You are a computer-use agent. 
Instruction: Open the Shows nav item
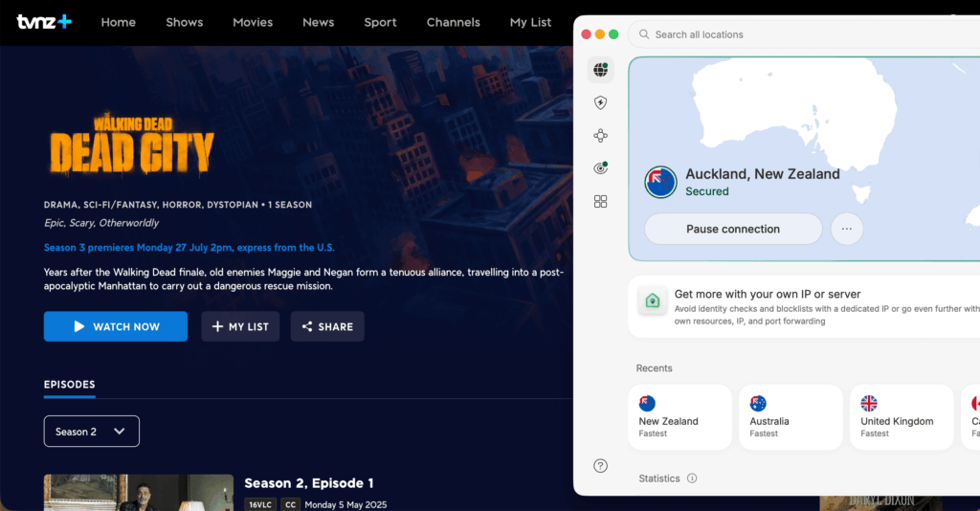click(185, 23)
